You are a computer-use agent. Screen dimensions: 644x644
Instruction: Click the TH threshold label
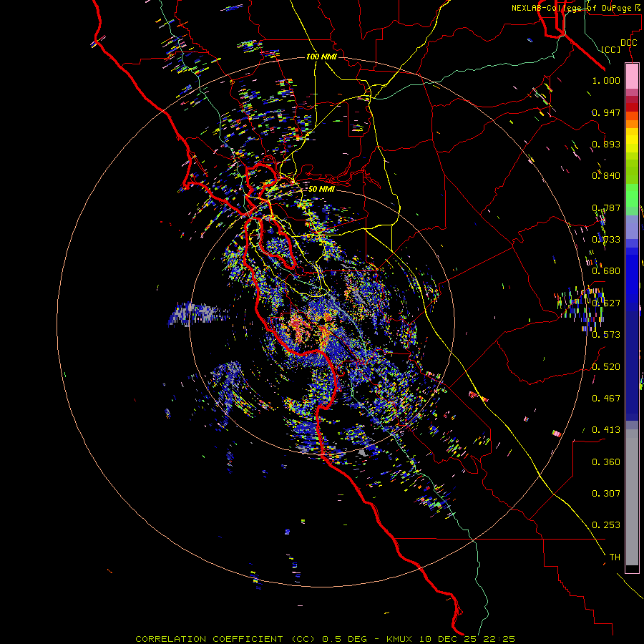(x=615, y=557)
